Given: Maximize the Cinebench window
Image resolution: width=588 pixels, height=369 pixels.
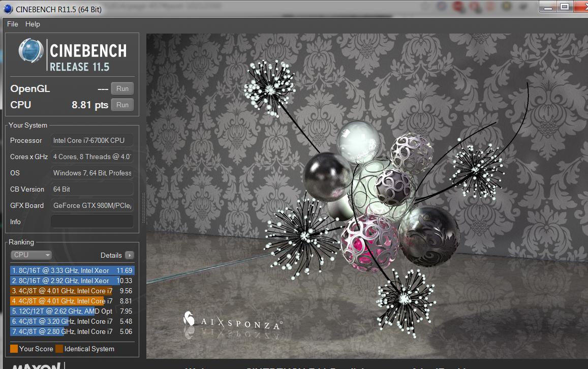Looking at the screenshot, I should click(x=564, y=7).
